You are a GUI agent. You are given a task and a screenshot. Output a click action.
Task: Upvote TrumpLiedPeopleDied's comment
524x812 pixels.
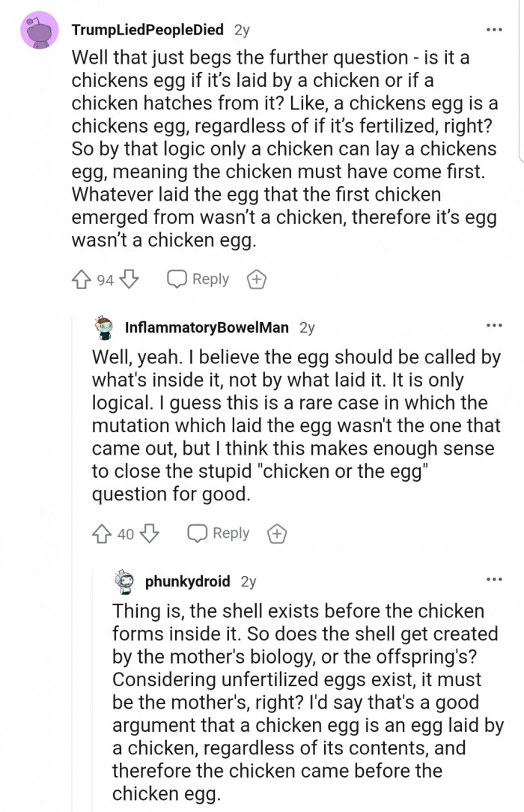[82, 280]
